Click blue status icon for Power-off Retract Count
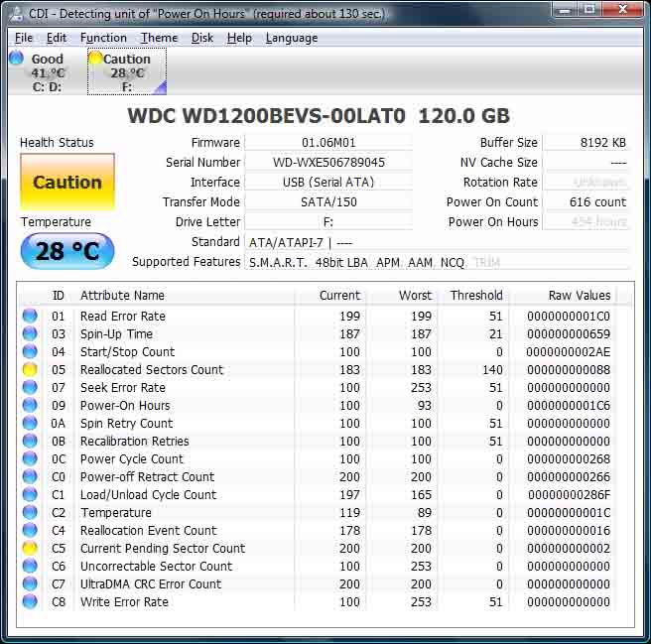Image resolution: width=651 pixels, height=644 pixels. pyautogui.click(x=30, y=476)
